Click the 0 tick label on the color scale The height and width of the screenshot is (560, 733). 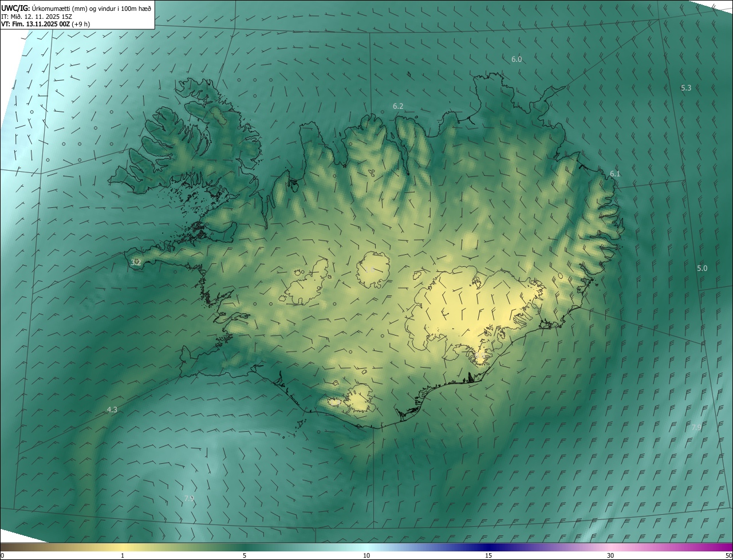pos(2,555)
